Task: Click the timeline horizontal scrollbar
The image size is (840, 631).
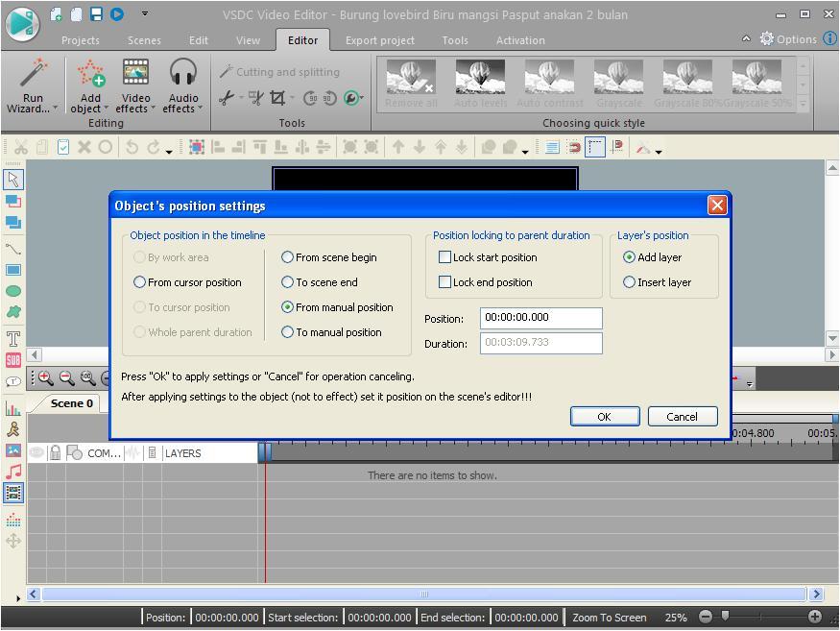Action: pyautogui.click(x=424, y=594)
